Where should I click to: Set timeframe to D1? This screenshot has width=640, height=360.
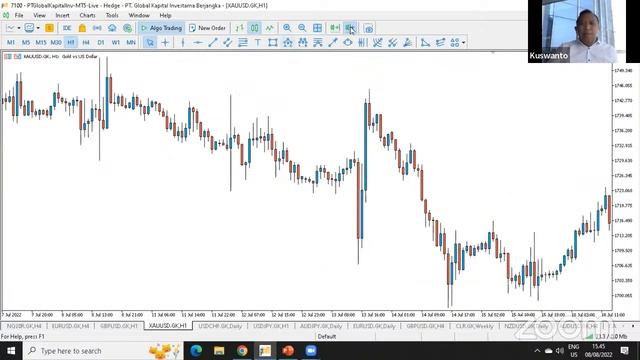coord(101,42)
